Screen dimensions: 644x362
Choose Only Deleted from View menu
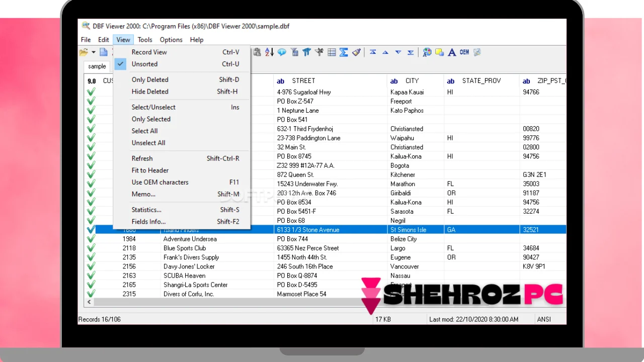[182, 79]
